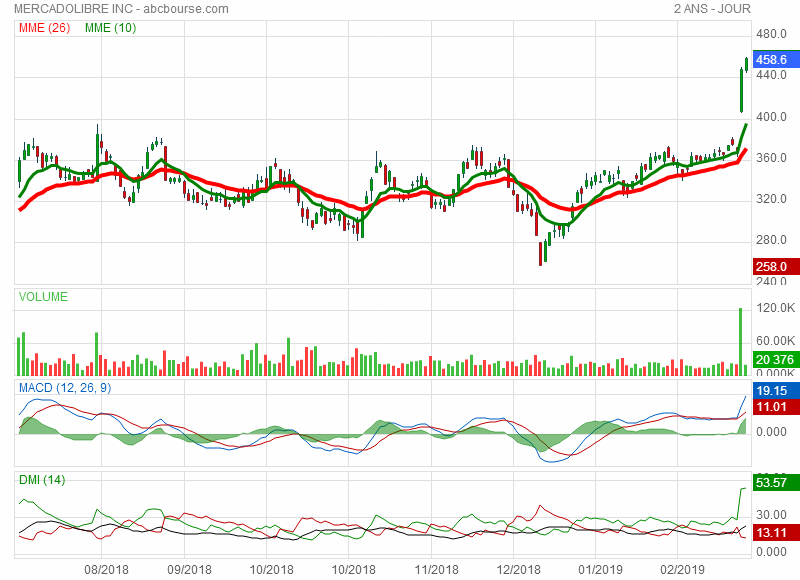Click the 60.00K volume axis label
The height and width of the screenshot is (580, 800).
[x=776, y=341]
